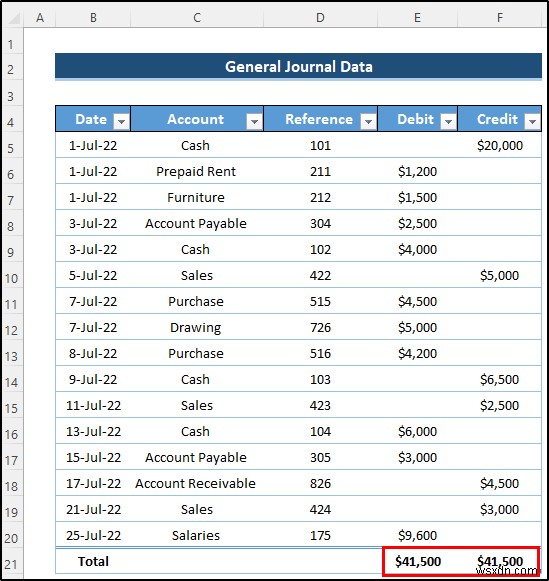
Task: Select the Debit total $41,500 cell
Action: (x=418, y=561)
